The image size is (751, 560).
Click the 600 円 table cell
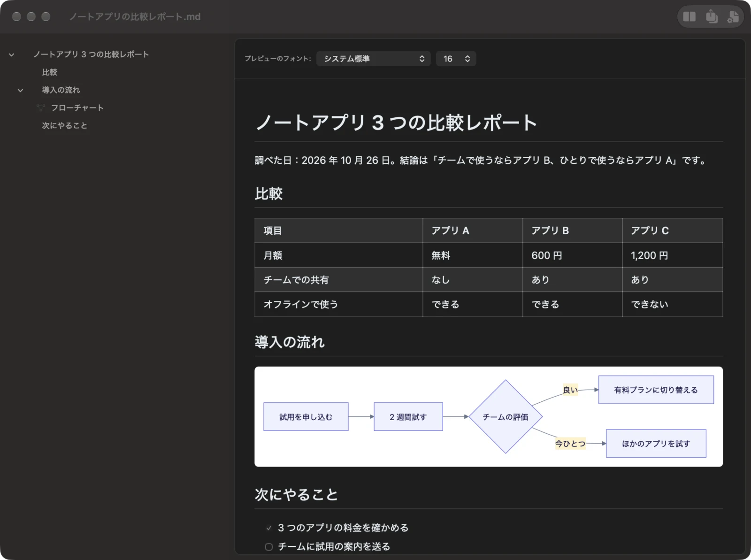pyautogui.click(x=573, y=255)
